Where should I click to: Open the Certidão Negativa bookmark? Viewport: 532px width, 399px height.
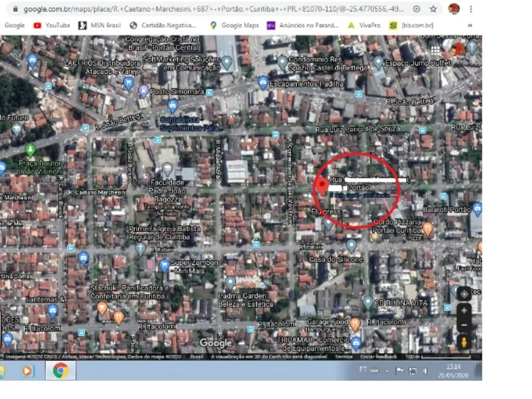pyautogui.click(x=163, y=26)
